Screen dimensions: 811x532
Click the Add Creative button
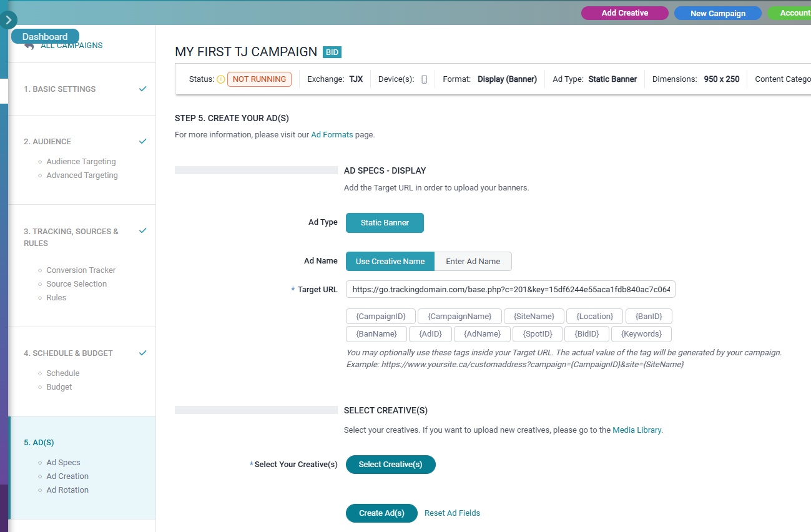click(x=624, y=13)
